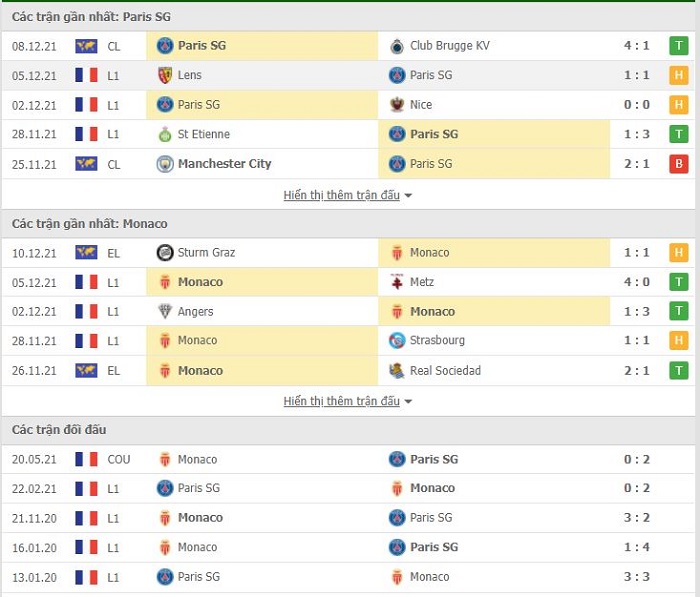Select the 20.05.21 Monaco vs Paris SG head-to-head match
700x597 pixels.
click(x=348, y=459)
